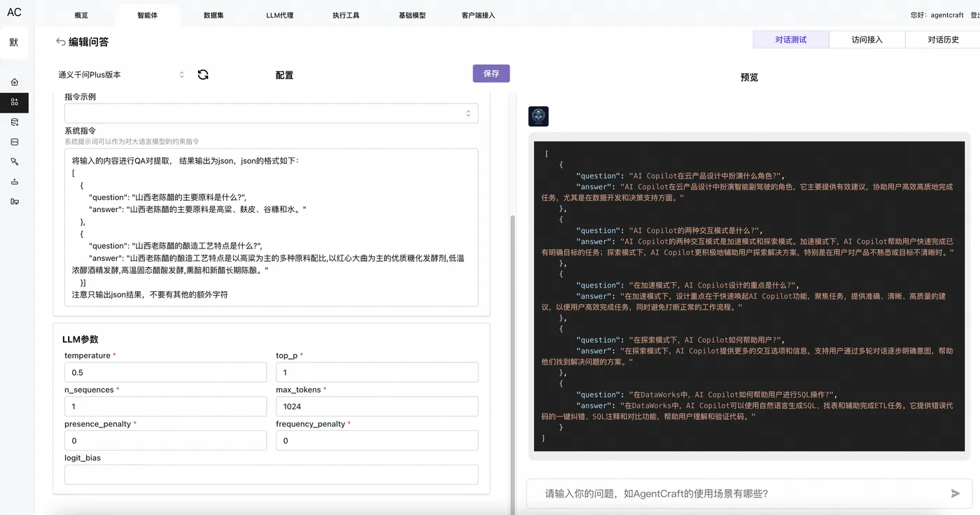Screen dimensions: 980x515
Task: Click the server stack icon in sidebar
Action: pos(14,142)
